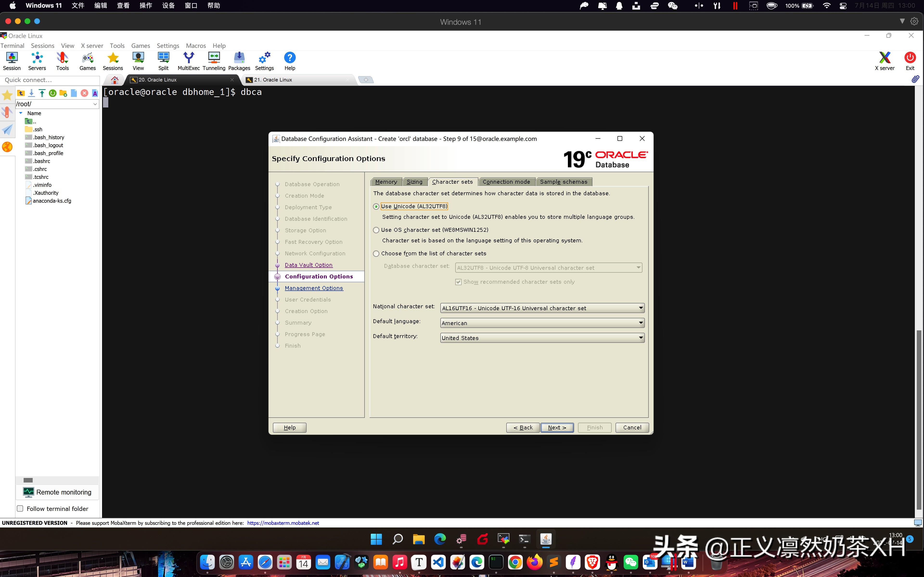The height and width of the screenshot is (577, 924).
Task: Restart the X server
Action: [885, 60]
